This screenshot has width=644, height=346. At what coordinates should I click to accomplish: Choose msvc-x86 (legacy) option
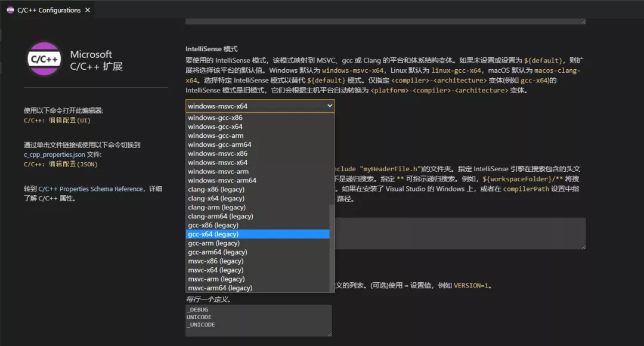[258, 261]
